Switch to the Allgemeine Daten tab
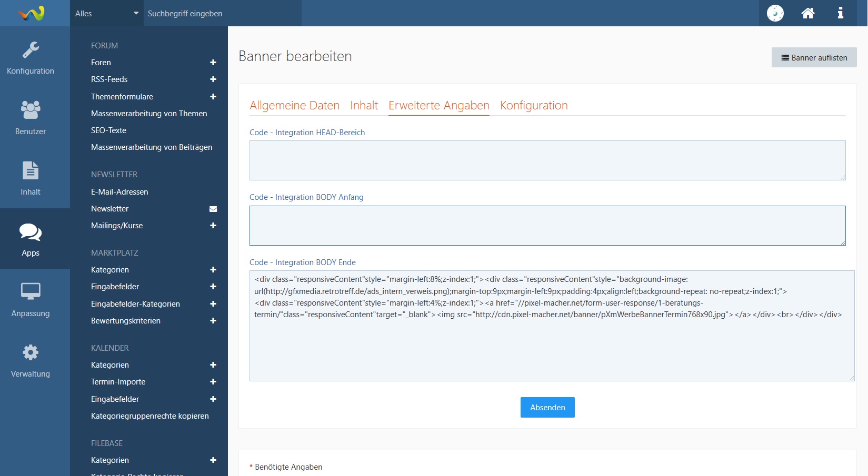Viewport: 868px width, 476px height. tap(294, 105)
